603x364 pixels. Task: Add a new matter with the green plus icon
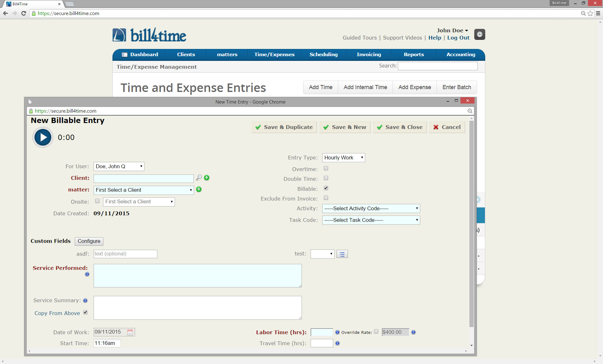point(199,190)
